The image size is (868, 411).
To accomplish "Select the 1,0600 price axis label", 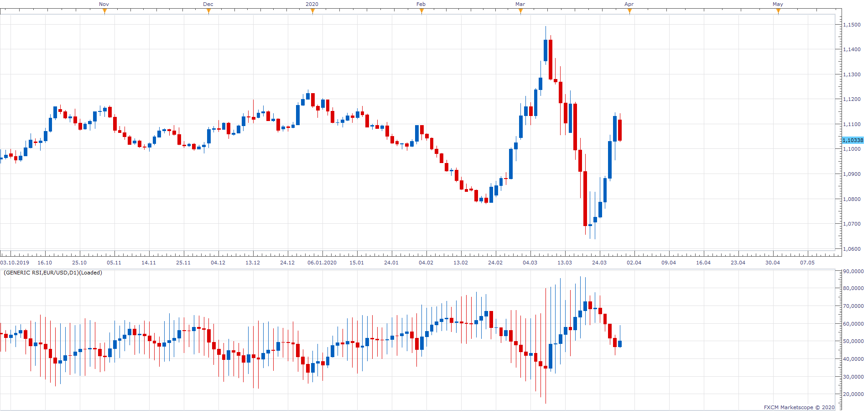I will tap(852, 249).
